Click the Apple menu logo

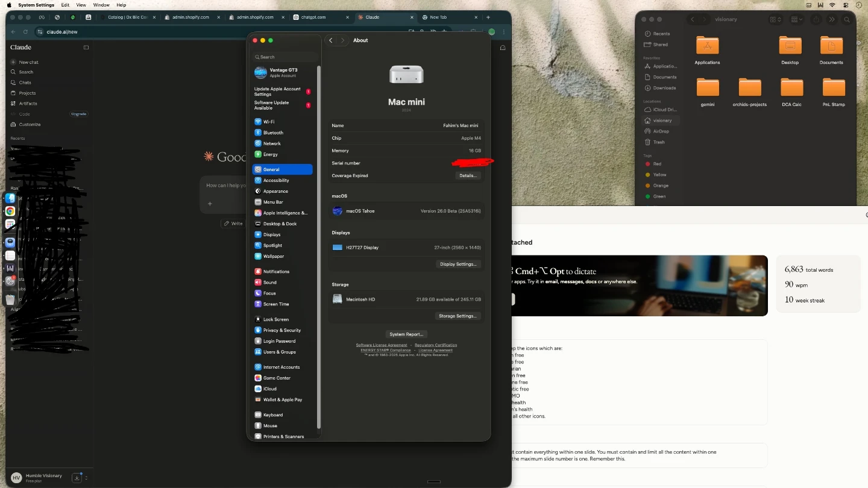(x=9, y=5)
